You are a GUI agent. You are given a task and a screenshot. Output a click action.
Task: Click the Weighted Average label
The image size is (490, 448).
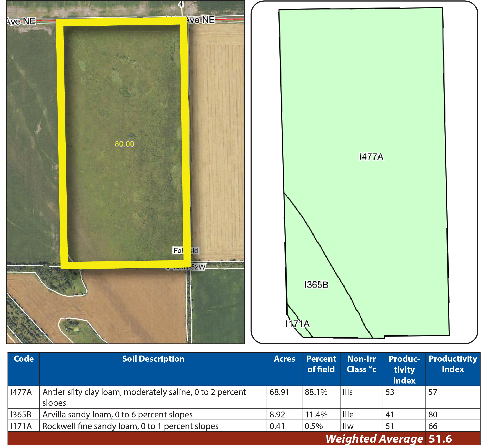pyautogui.click(x=374, y=439)
